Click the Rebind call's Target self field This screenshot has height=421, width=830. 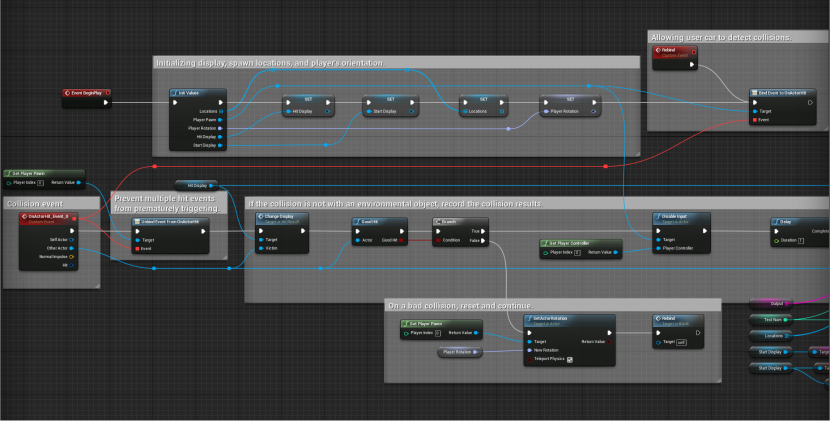pyautogui.click(x=682, y=343)
